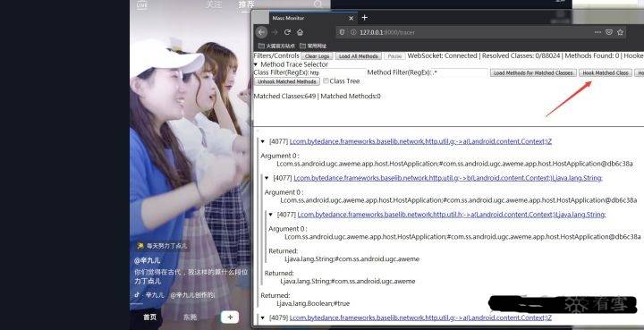This screenshot has width=644, height=330.
Task: Tap the LIVE icon in video app
Action: tap(142, 4)
